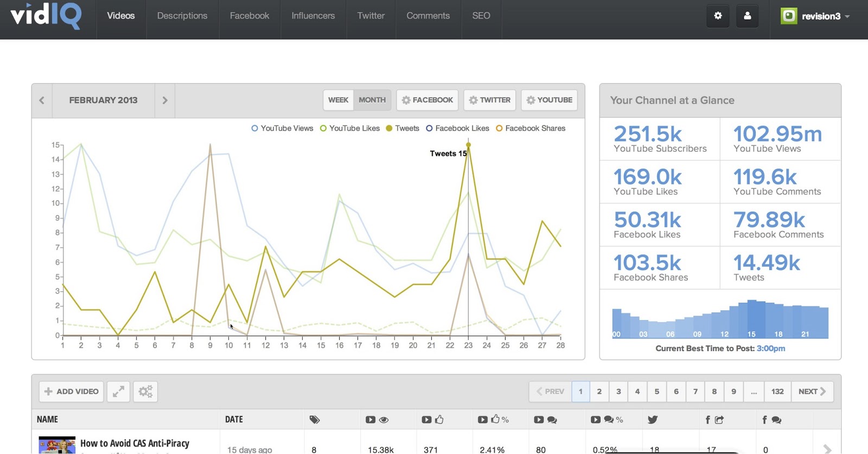Screen dimensions: 868x454
Task: Sort by Facebook shares column icon
Action: pos(714,419)
